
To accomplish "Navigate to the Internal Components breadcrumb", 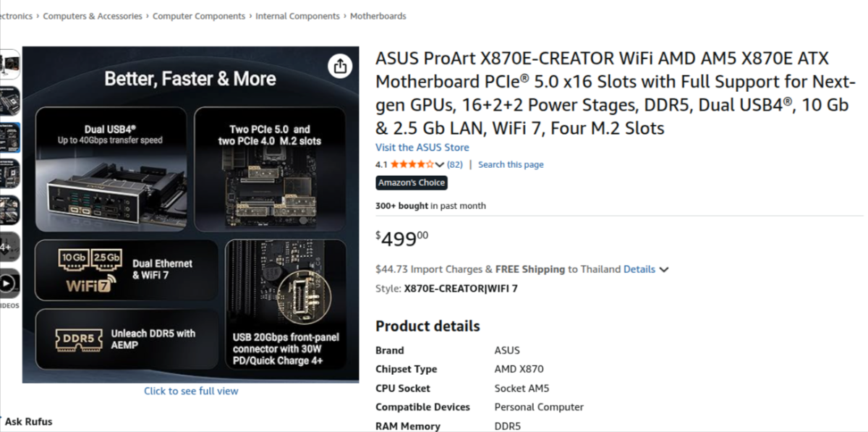I will coord(297,16).
